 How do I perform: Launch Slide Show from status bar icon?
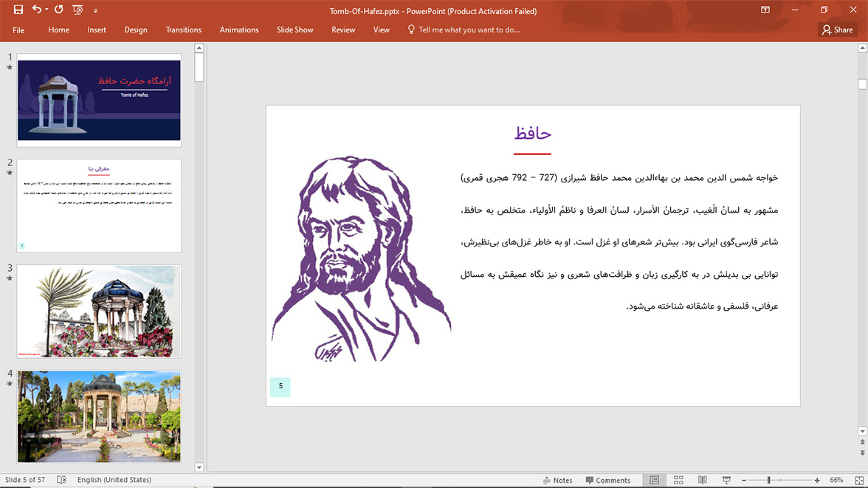pos(726,480)
